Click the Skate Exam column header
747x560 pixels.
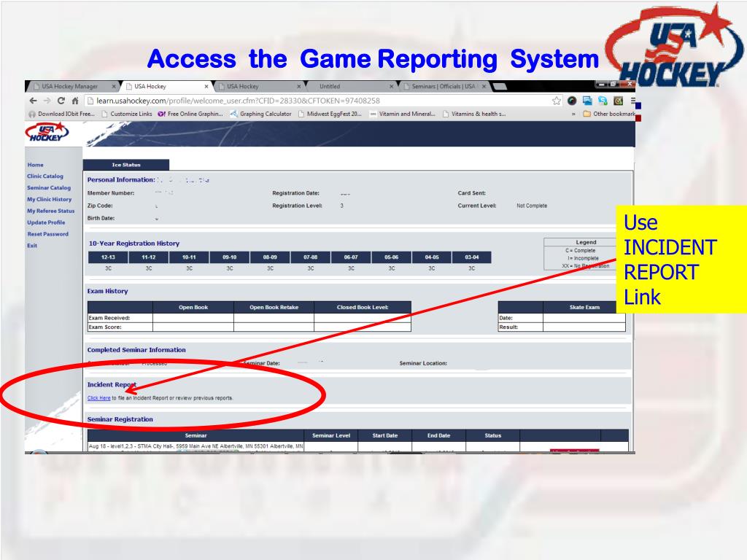click(584, 307)
